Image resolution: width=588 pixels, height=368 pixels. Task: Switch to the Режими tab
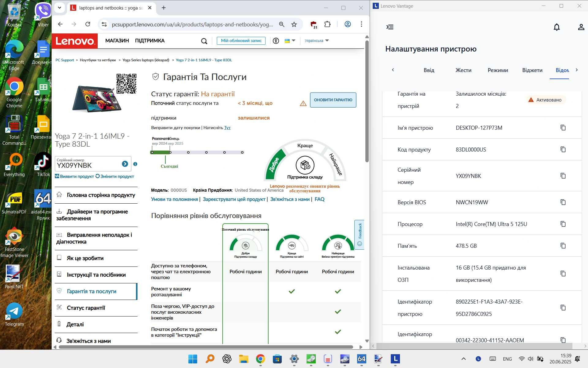(x=498, y=70)
